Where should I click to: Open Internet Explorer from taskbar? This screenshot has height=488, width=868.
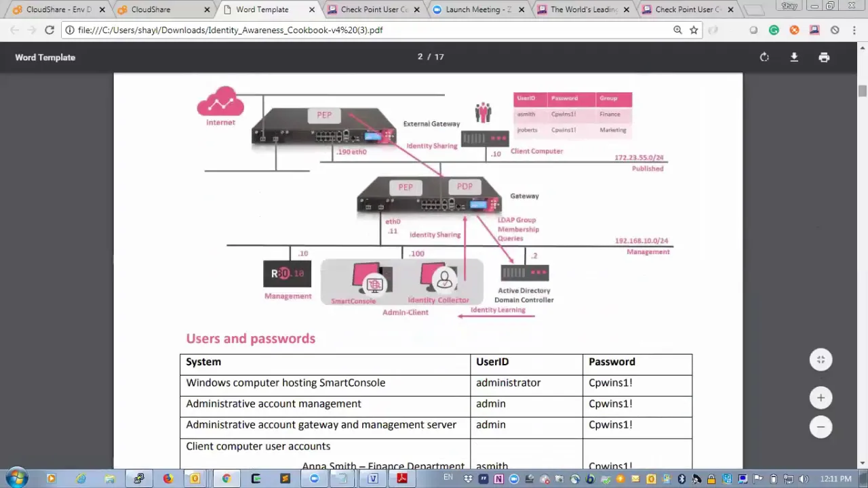tap(81, 479)
